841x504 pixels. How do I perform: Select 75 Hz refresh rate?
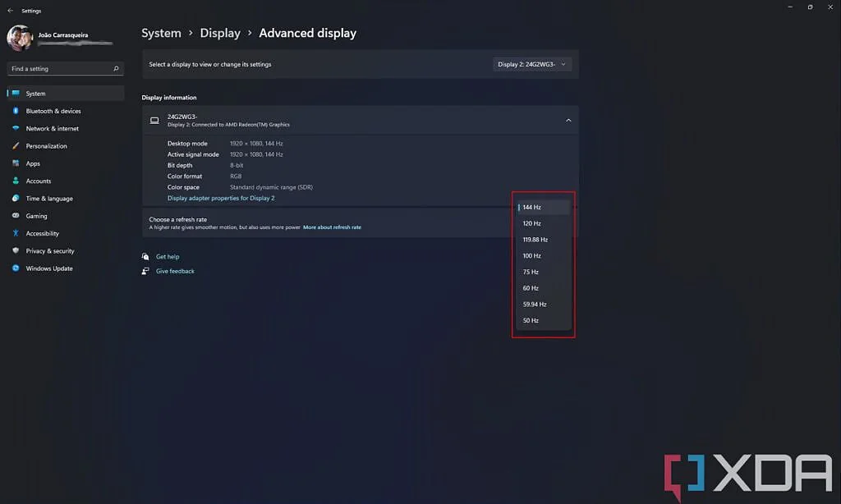point(543,272)
